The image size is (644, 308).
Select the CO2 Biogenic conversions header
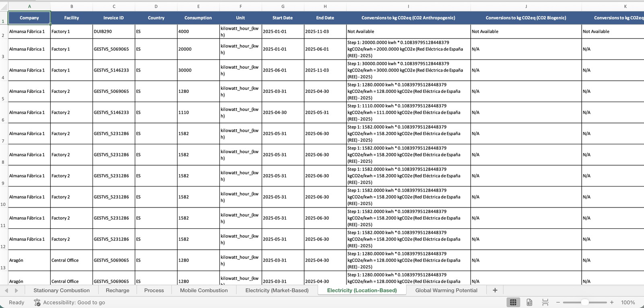click(526, 18)
